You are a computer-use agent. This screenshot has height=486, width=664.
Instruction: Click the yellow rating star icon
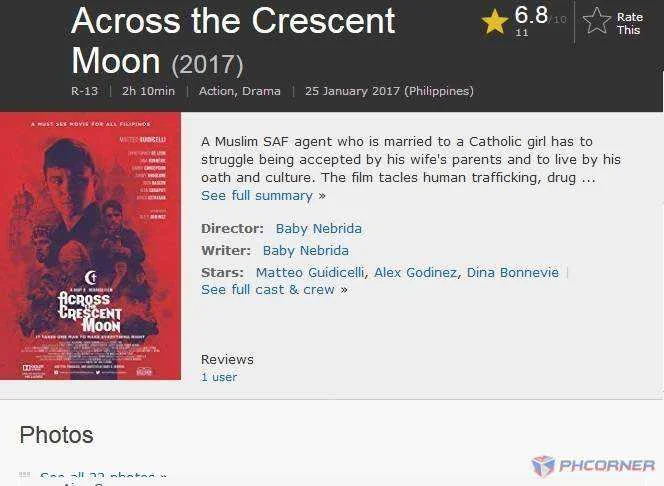(495, 22)
